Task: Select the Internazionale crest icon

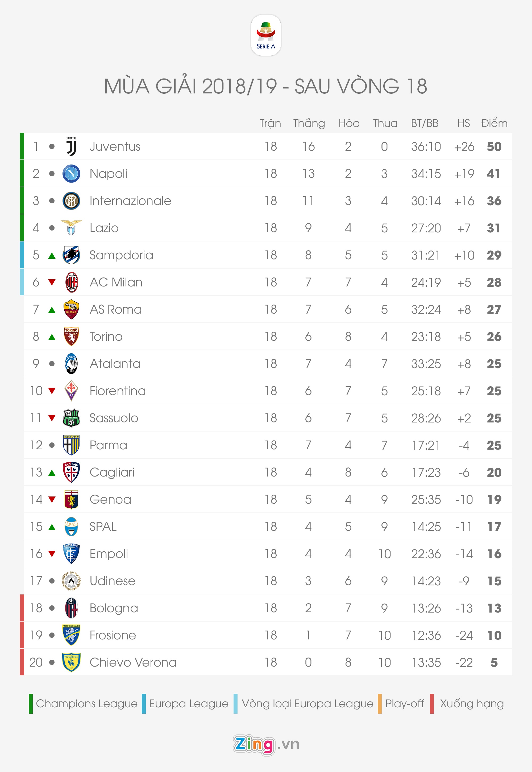Action: pos(71,201)
